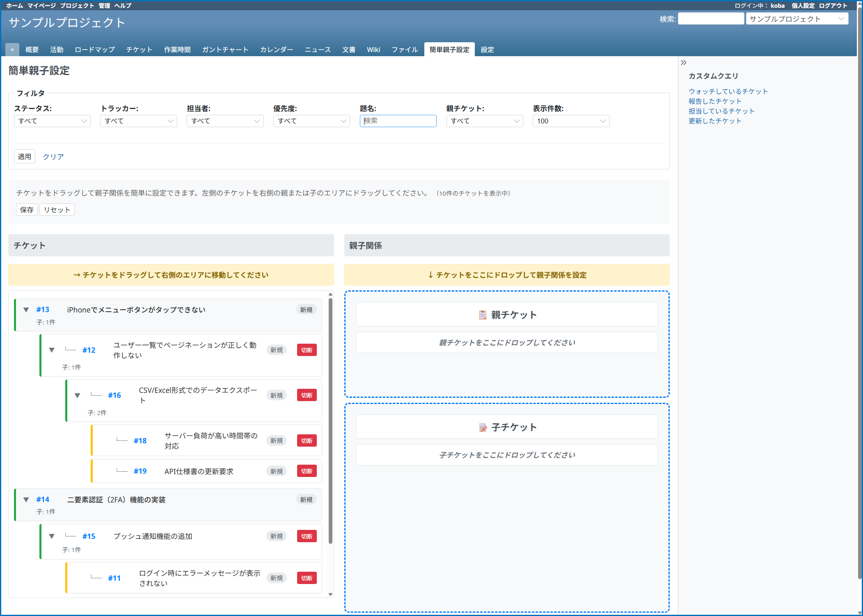Collapse ticket #13 tree triangle

tap(26, 310)
